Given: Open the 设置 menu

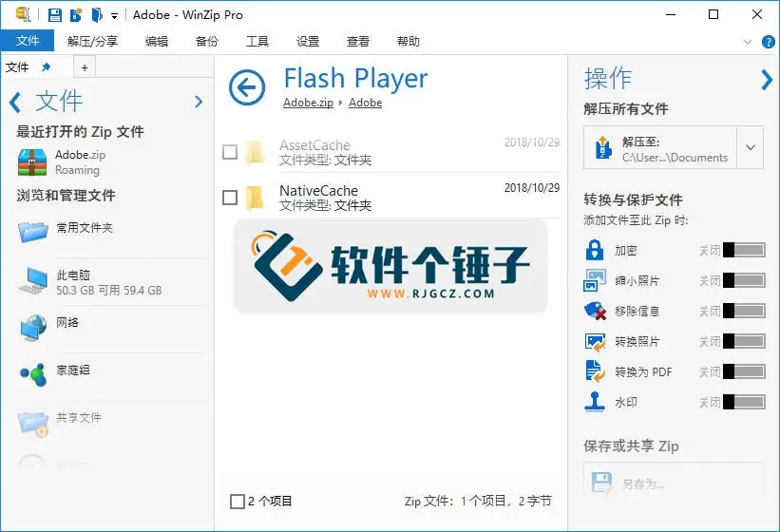Looking at the screenshot, I should [x=308, y=41].
